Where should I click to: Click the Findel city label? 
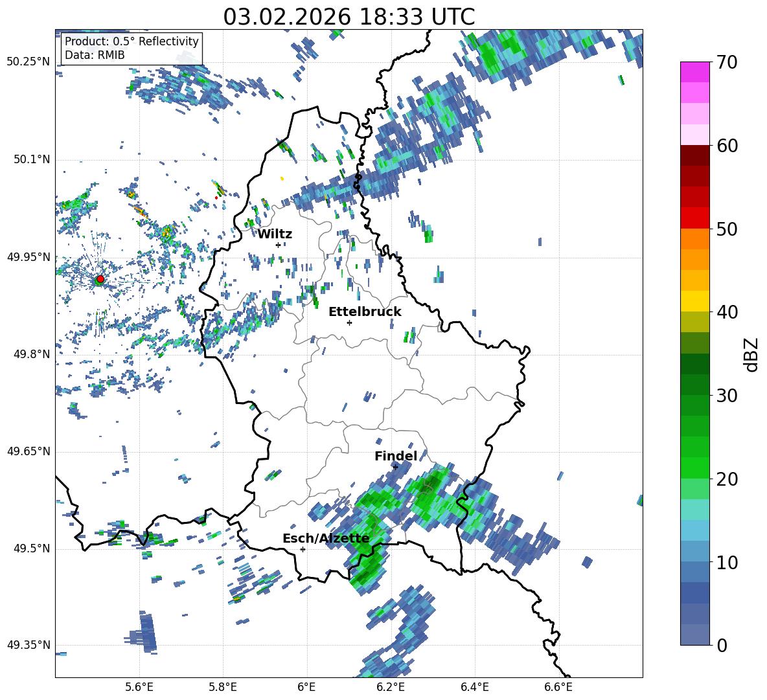coord(396,456)
